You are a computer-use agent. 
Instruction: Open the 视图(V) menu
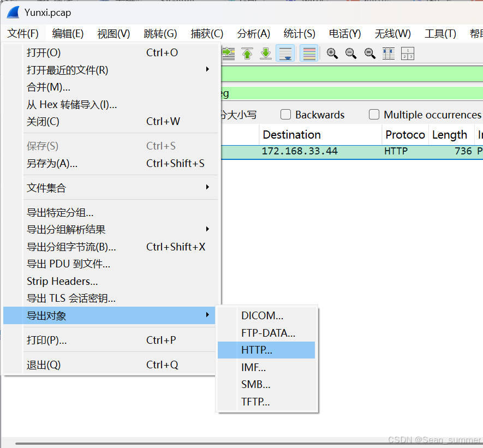tap(114, 33)
